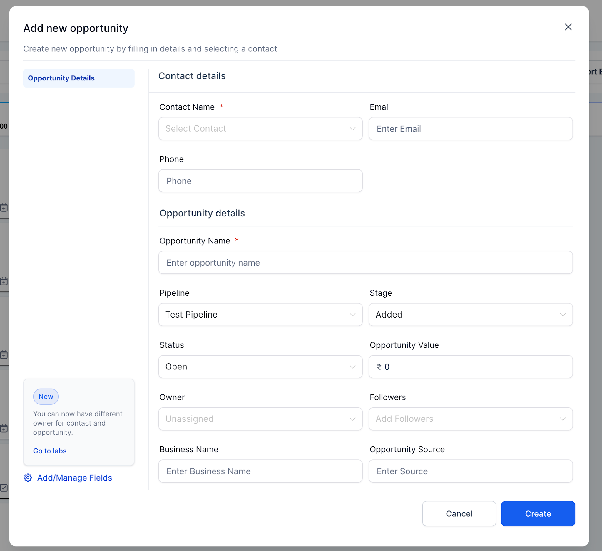Follow the Go to labs link
This screenshot has width=602, height=551.
point(50,450)
